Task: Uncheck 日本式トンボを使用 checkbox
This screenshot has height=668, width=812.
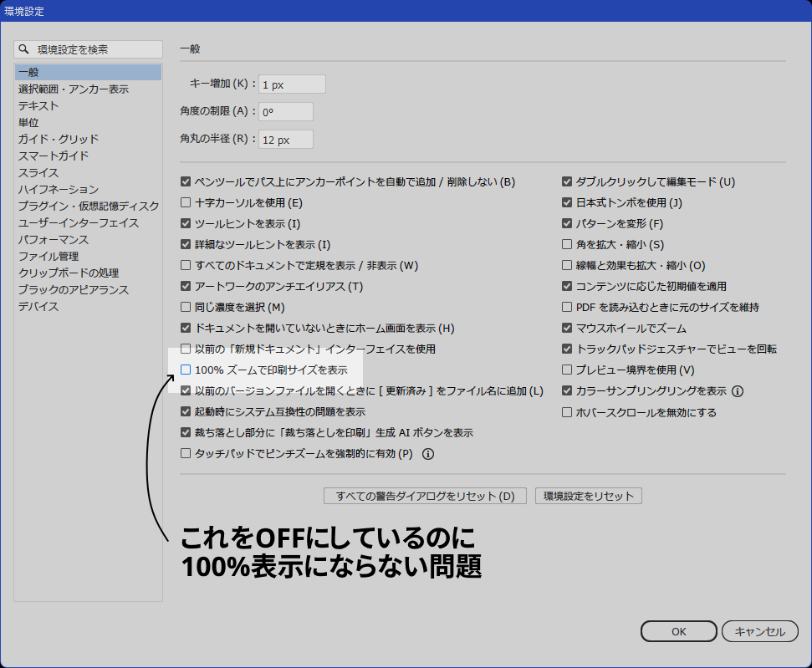Action: [x=567, y=202]
